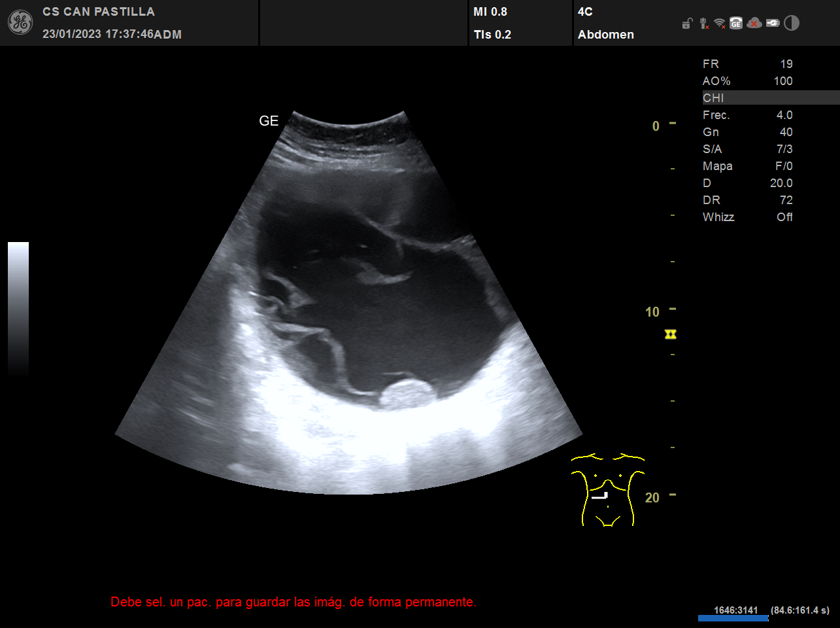
Task: Click the open padlock status icon
Action: point(686,24)
